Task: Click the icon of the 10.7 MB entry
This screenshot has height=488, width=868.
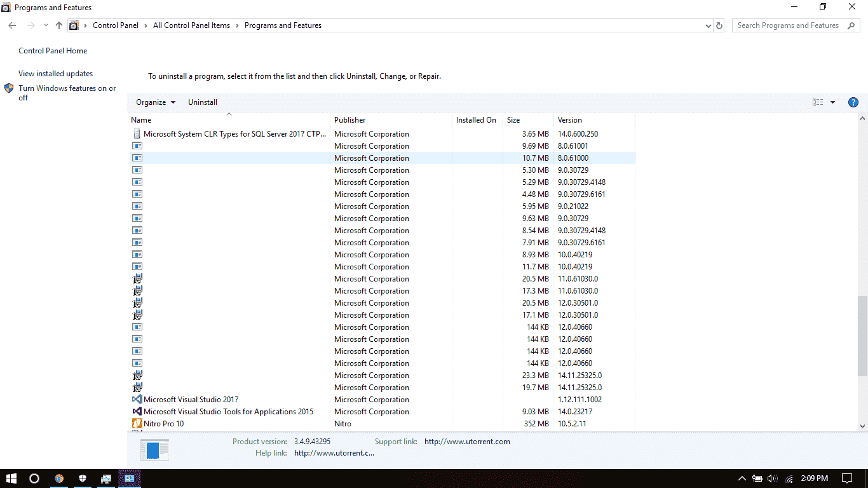Action: (x=137, y=158)
